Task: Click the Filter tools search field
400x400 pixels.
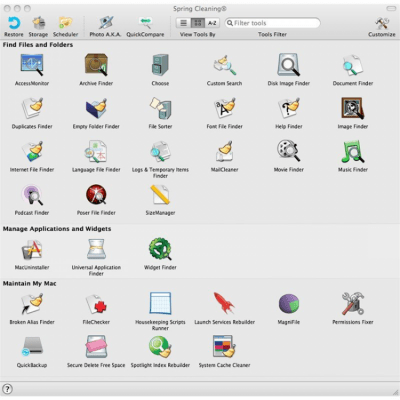Action: point(272,23)
